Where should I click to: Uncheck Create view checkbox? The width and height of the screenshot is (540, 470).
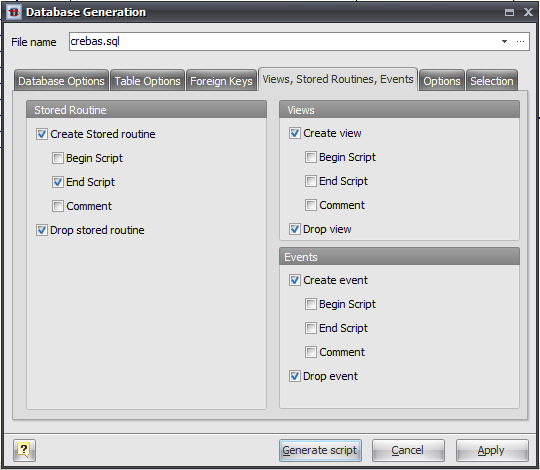[x=295, y=133]
